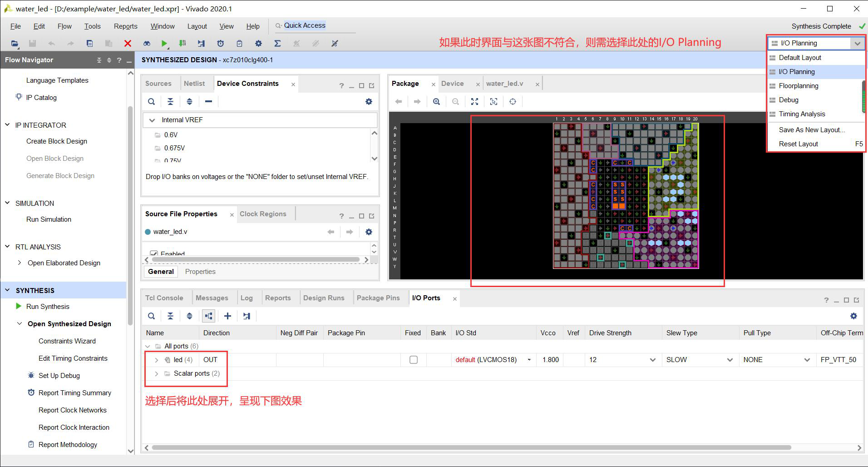Open the Drive Strength dropdown for led
Viewport: 868px width, 467px height.
652,360
